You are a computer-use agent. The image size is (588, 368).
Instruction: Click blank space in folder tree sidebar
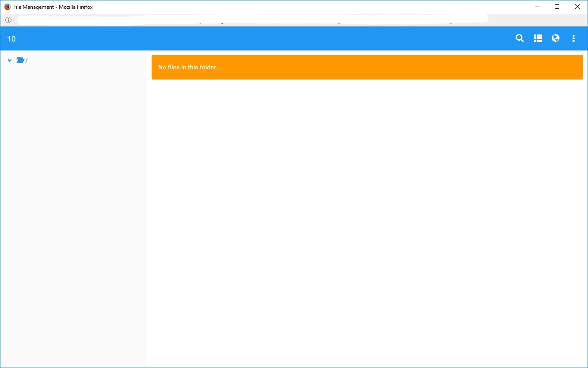[x=73, y=212]
